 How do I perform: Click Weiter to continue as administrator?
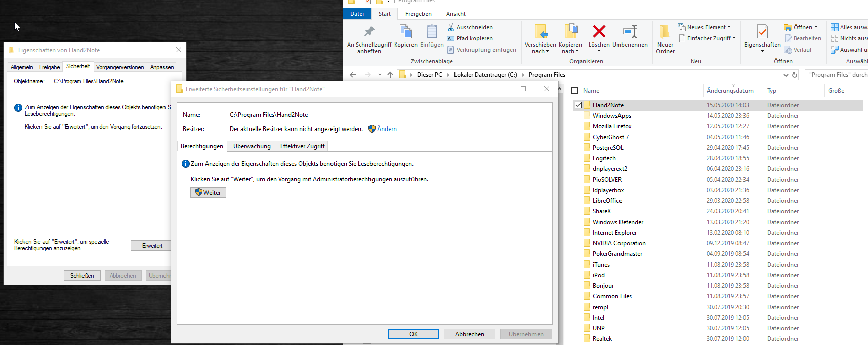pos(208,193)
